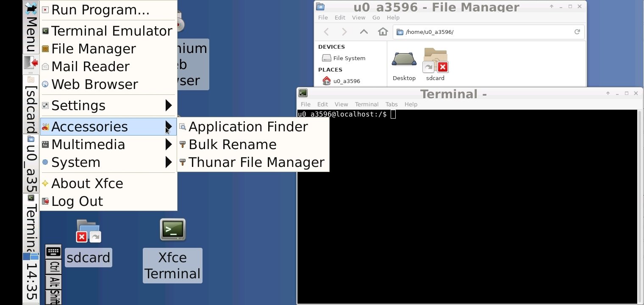
Task: Open View menu in Terminal window
Action: click(341, 104)
